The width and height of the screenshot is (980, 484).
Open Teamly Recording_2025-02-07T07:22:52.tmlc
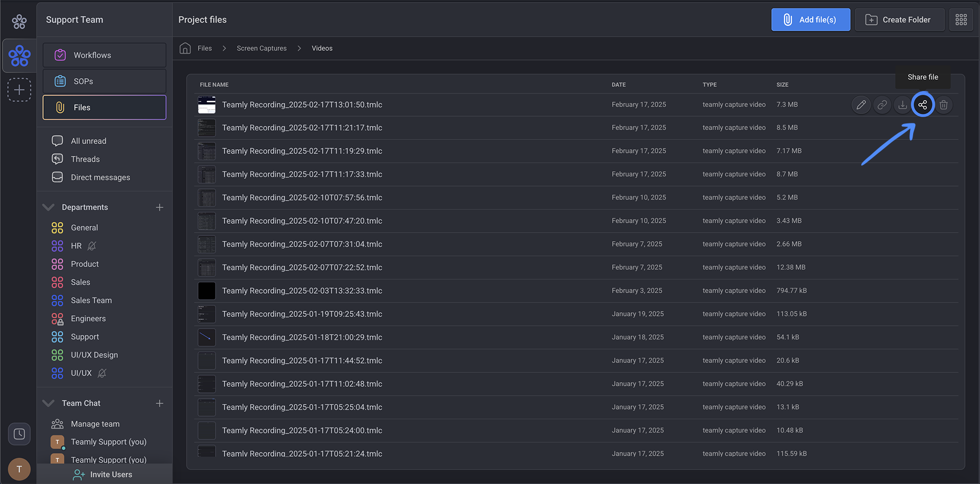[302, 267]
